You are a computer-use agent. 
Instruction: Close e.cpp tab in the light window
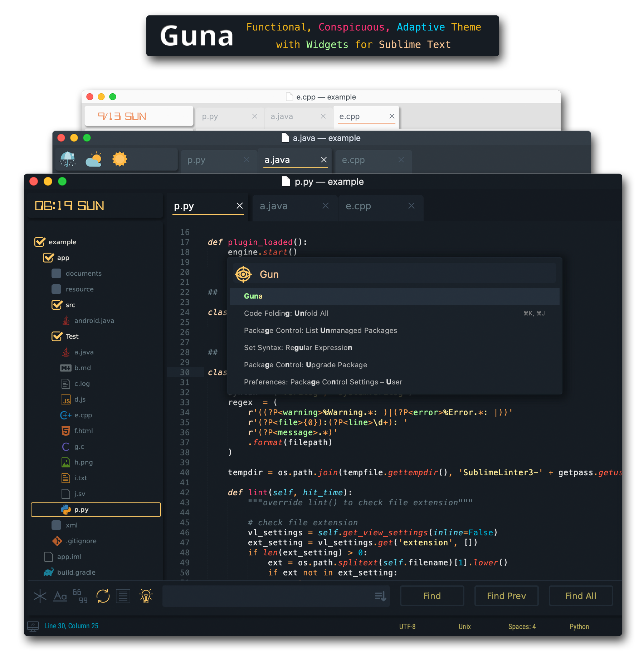[x=392, y=116]
